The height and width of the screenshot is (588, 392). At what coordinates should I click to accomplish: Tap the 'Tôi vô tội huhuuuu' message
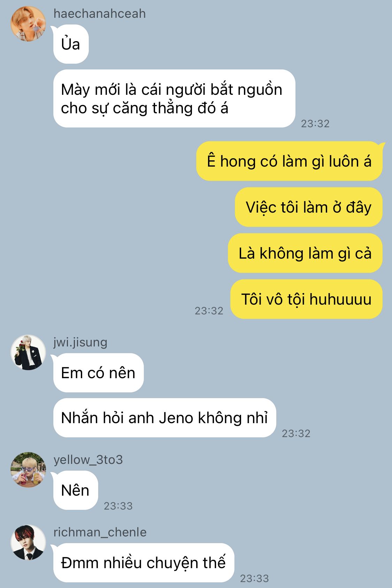click(306, 299)
